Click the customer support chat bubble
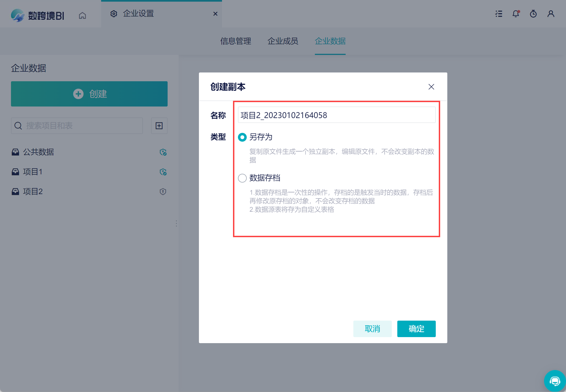 coord(555,381)
